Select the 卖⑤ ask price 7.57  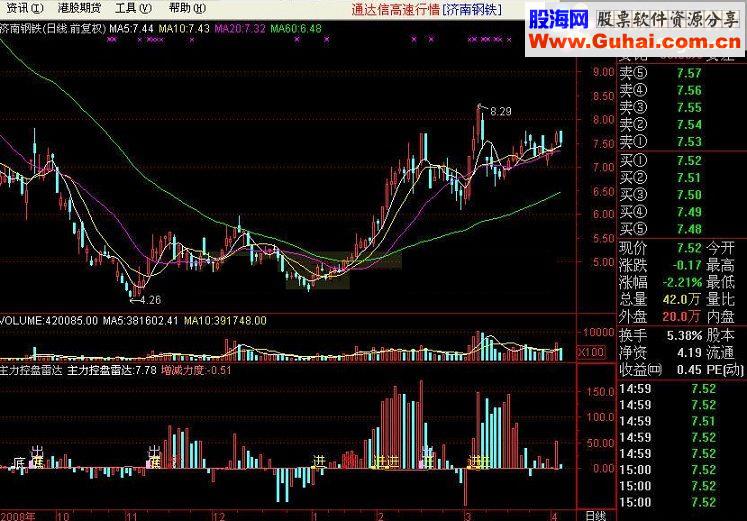click(x=689, y=73)
